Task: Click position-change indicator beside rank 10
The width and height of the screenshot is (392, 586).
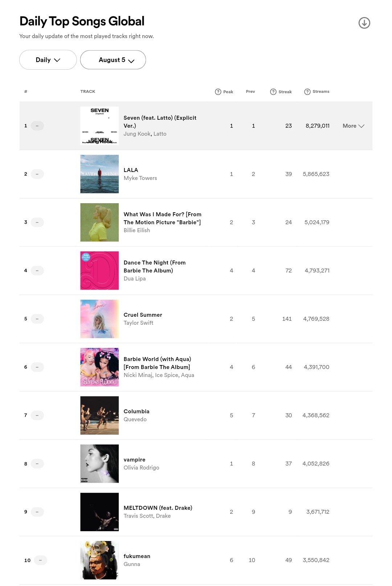Action: (x=40, y=560)
